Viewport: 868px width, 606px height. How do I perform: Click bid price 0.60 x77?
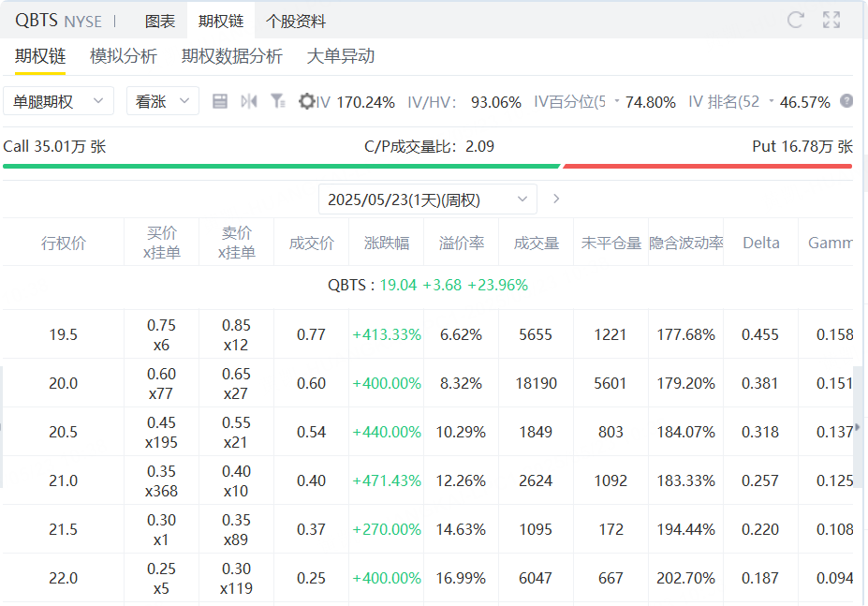coord(161,383)
